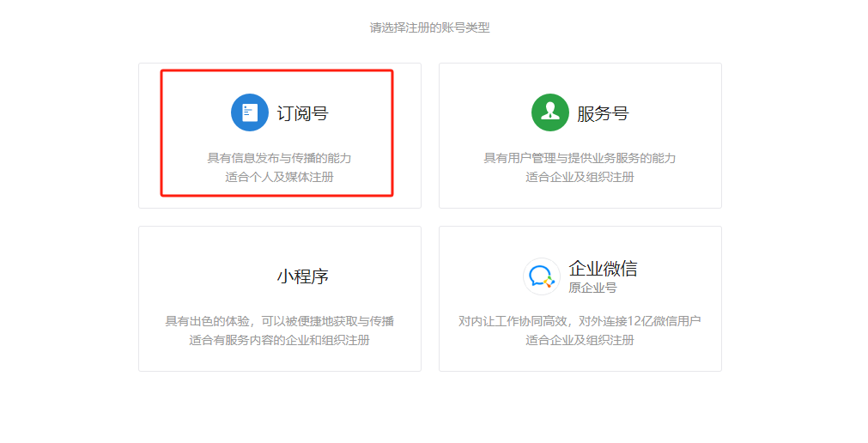Click the 企业微信 chat bubble logo
This screenshot has height=443, width=868.
pos(542,276)
